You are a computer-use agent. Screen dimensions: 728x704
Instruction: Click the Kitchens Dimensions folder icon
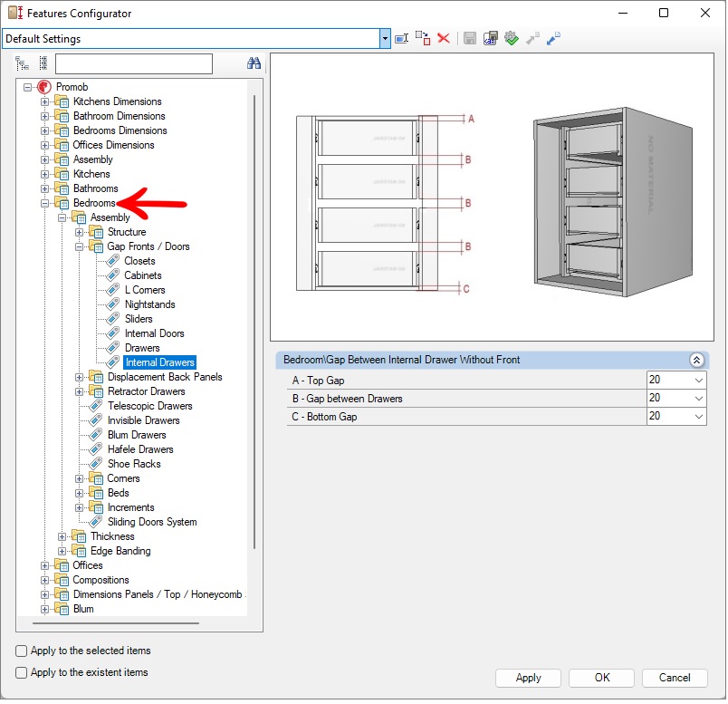pyautogui.click(x=62, y=101)
